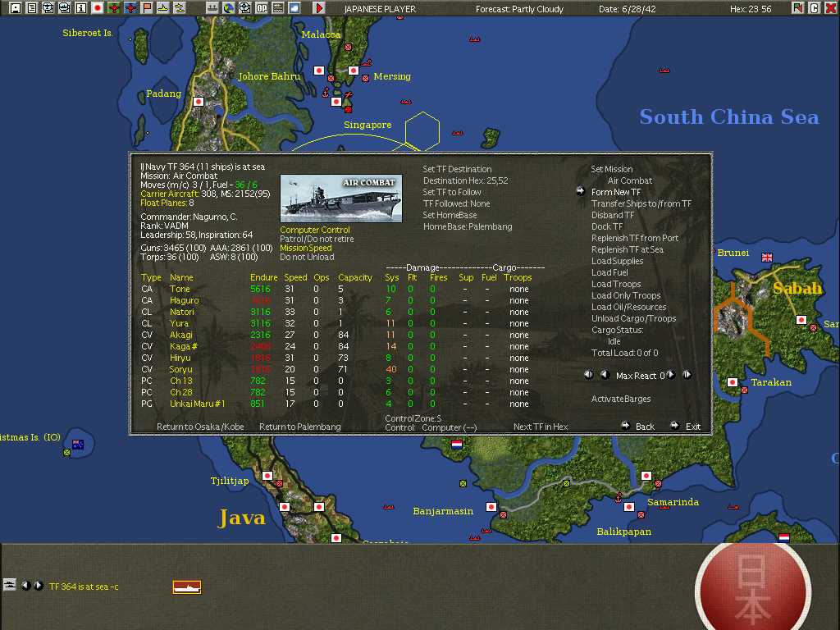Toggle Computer Control setting

[x=315, y=230]
